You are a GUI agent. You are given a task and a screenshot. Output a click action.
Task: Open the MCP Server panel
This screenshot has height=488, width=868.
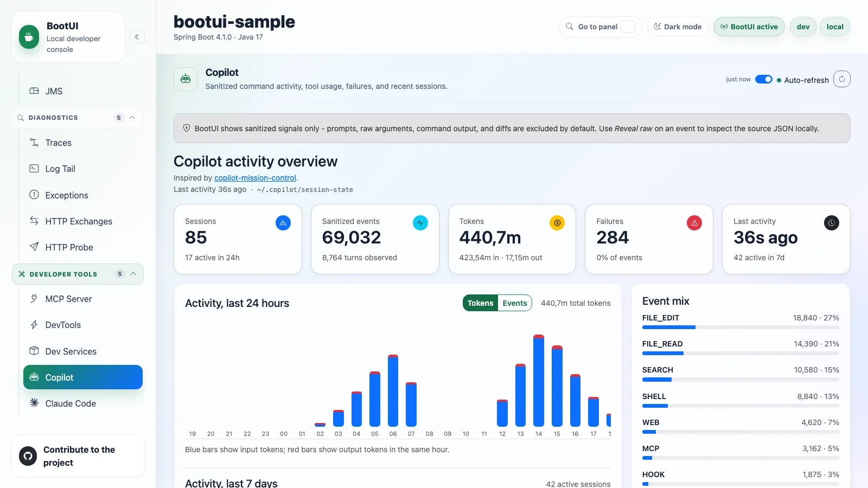pyautogui.click(x=82, y=299)
